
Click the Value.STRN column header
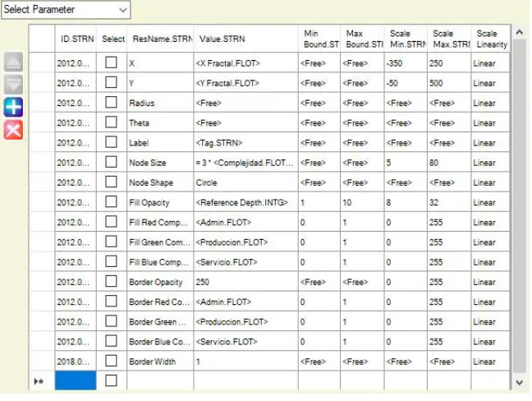246,39
